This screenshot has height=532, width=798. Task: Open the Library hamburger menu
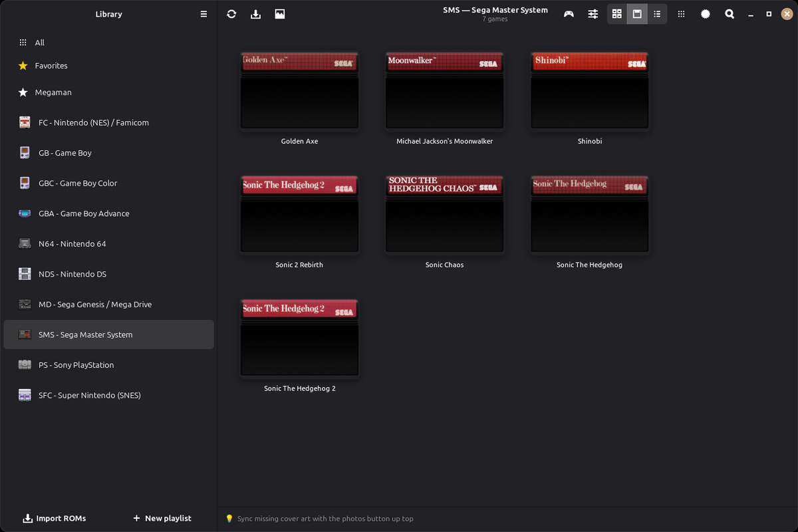[x=203, y=14]
